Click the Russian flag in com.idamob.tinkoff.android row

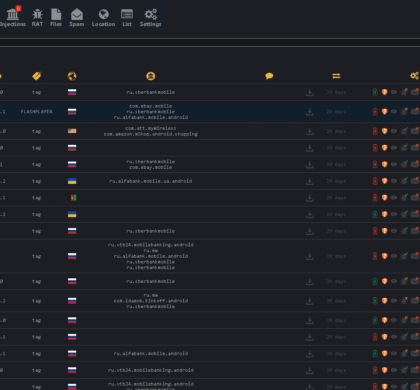click(x=72, y=301)
